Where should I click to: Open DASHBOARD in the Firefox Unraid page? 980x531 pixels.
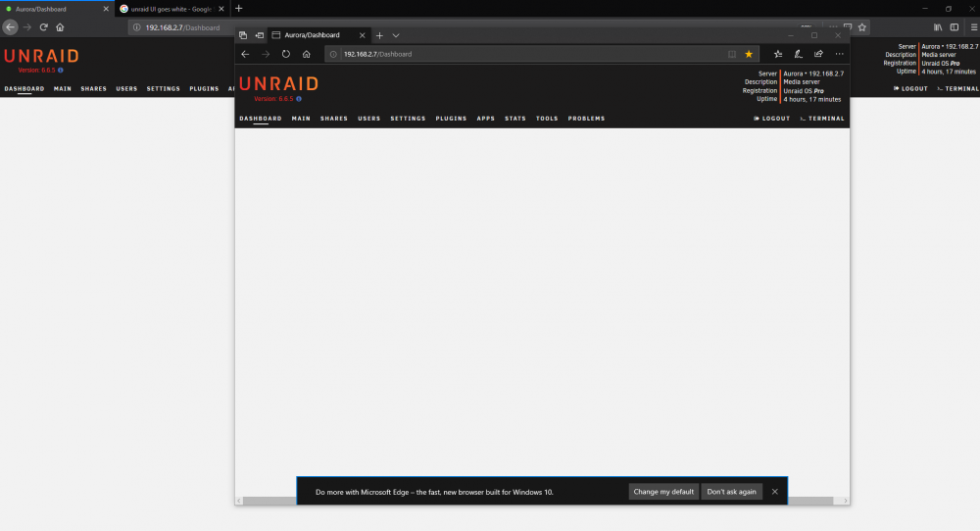coord(24,89)
